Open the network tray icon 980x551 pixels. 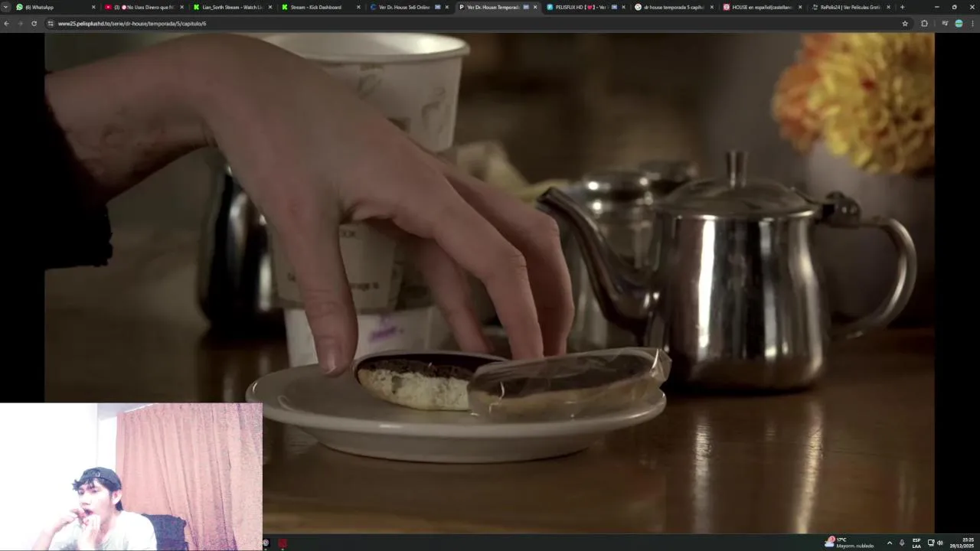[931, 543]
